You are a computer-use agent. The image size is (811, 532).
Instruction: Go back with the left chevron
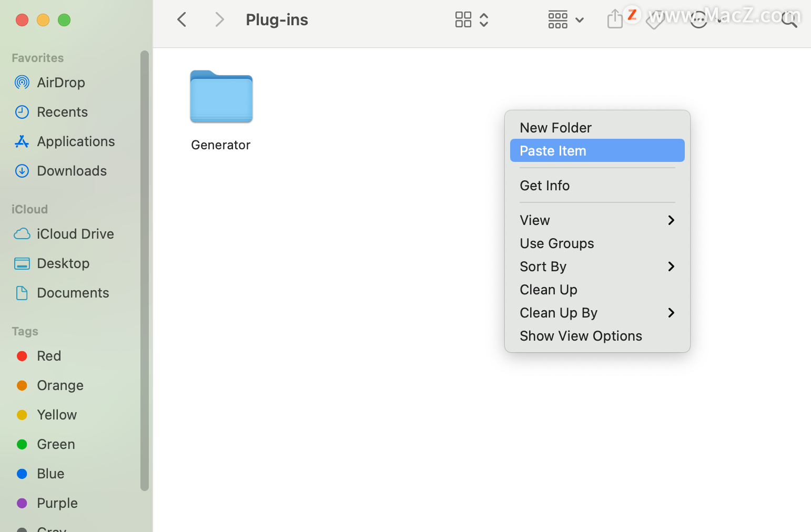point(182,20)
